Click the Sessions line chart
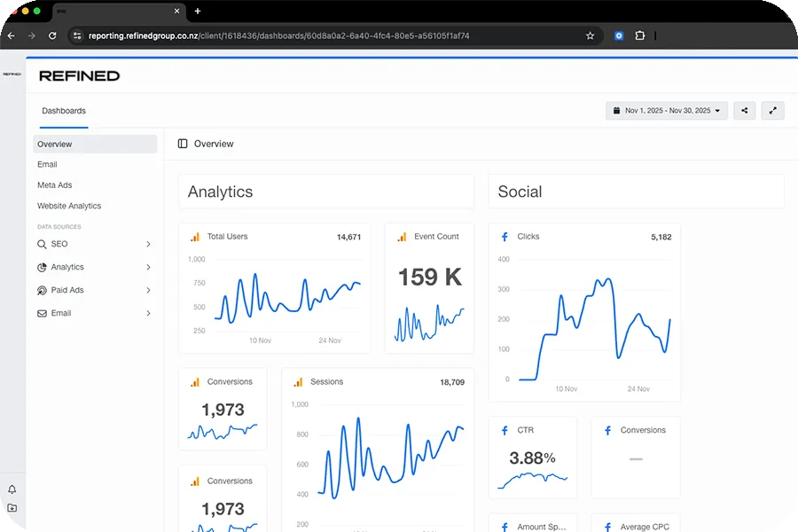The image size is (798, 532). [391, 458]
